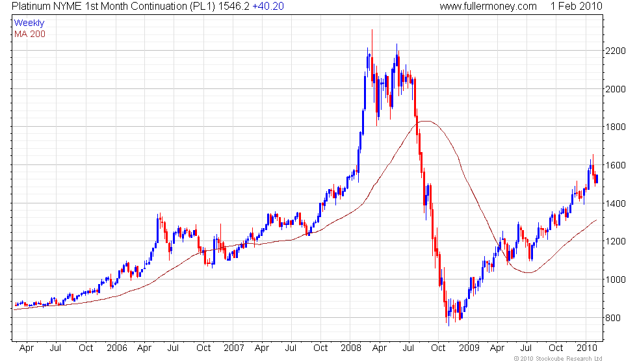The width and height of the screenshot is (637, 364).
Task: Click the 2009 year label on time axis
Action: tap(469, 348)
